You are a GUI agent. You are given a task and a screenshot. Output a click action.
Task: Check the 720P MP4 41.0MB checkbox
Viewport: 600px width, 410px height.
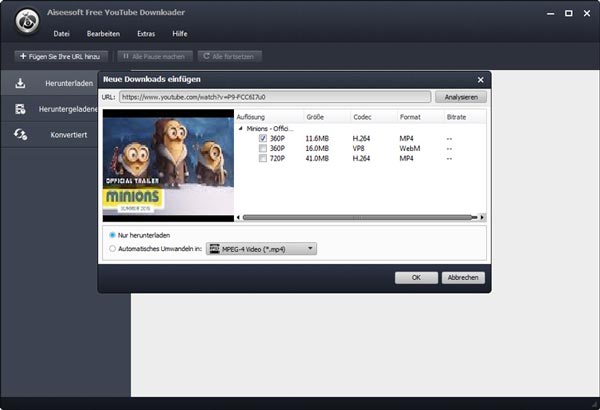[263, 158]
